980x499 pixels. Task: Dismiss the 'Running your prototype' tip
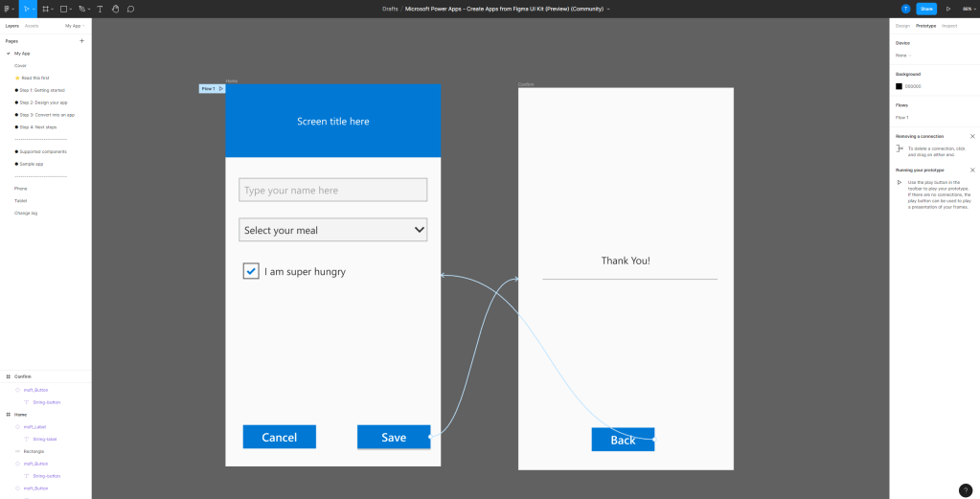tap(972, 170)
